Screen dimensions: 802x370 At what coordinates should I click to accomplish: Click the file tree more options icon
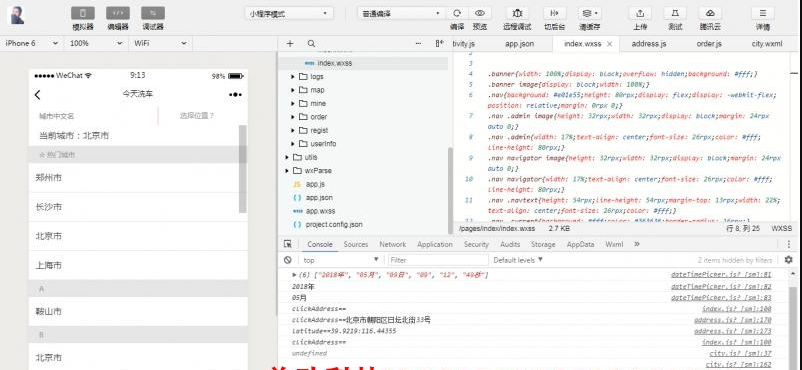click(x=418, y=44)
